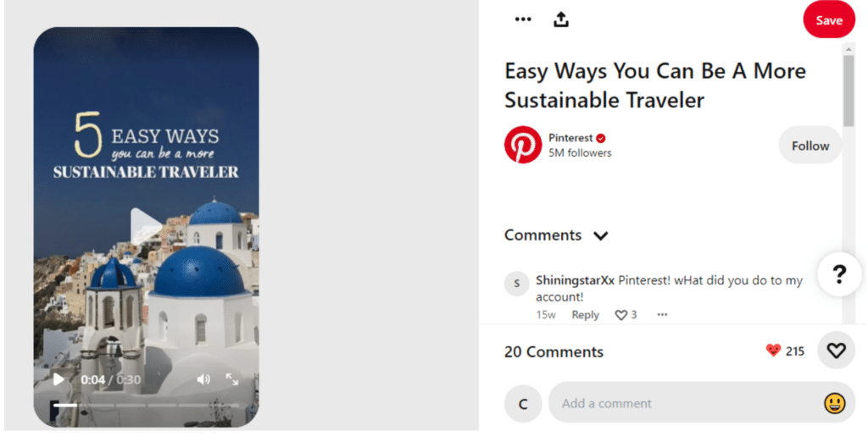Image resolution: width=868 pixels, height=442 pixels.
Task: Save this pin with the red Save button
Action: pyautogui.click(x=829, y=20)
